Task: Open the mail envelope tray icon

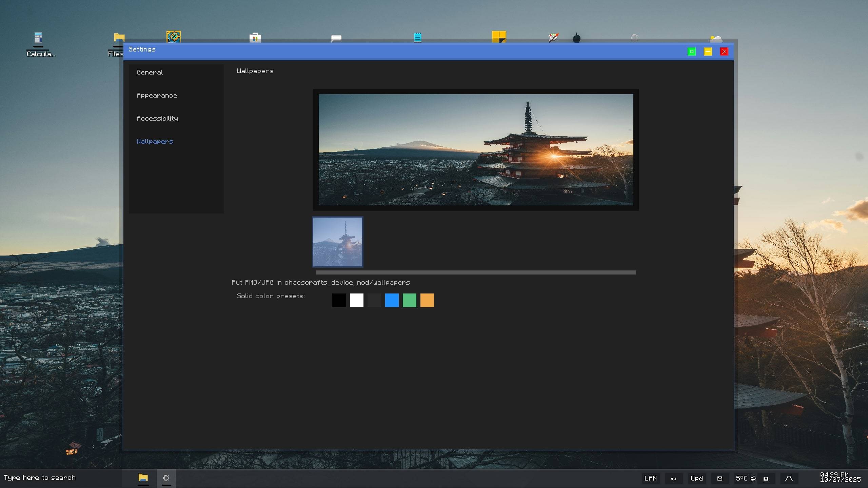Action: (x=719, y=479)
